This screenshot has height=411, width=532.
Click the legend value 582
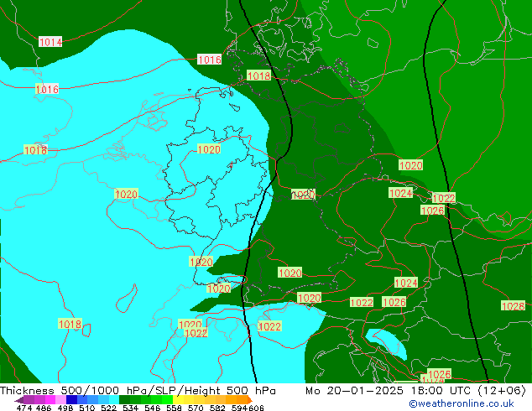click(217, 408)
